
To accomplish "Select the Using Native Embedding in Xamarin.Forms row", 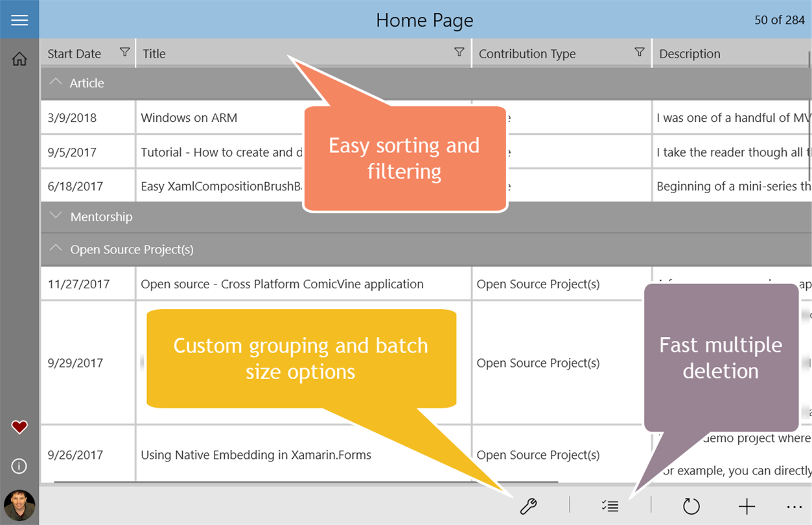I will click(x=256, y=455).
